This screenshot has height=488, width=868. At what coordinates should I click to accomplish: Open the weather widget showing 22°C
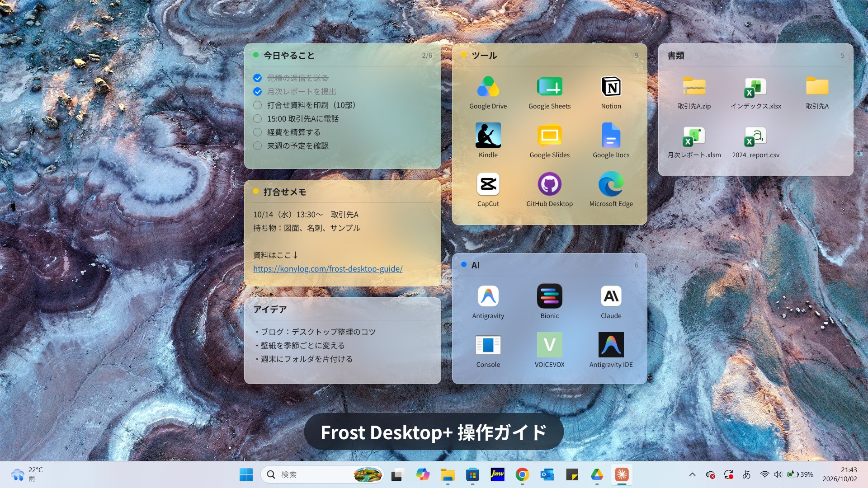click(x=27, y=474)
